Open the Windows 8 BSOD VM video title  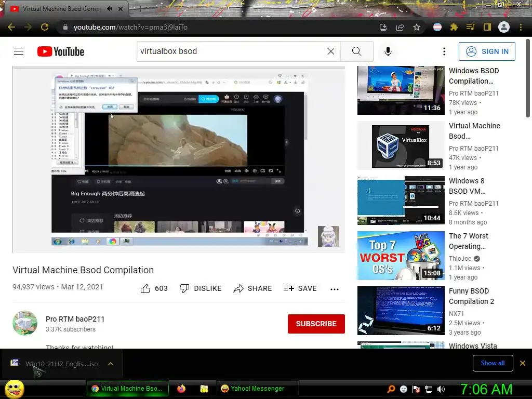(x=467, y=186)
